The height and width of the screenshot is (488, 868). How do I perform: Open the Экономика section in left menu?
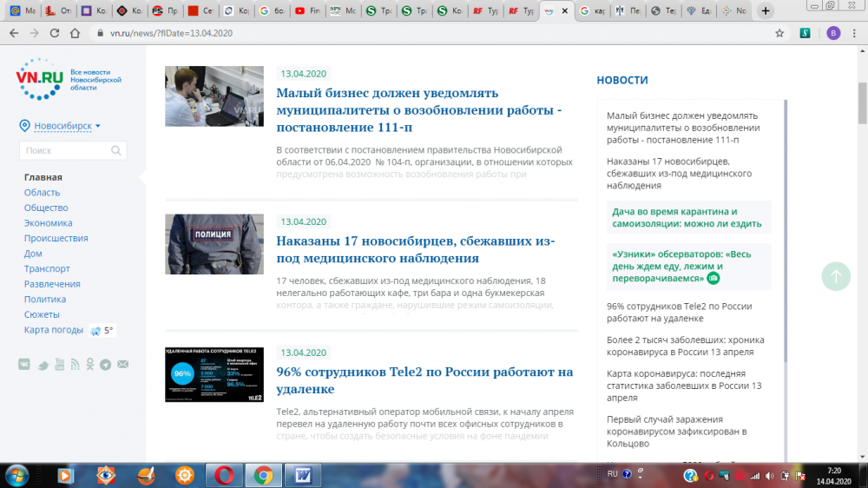[x=48, y=223]
